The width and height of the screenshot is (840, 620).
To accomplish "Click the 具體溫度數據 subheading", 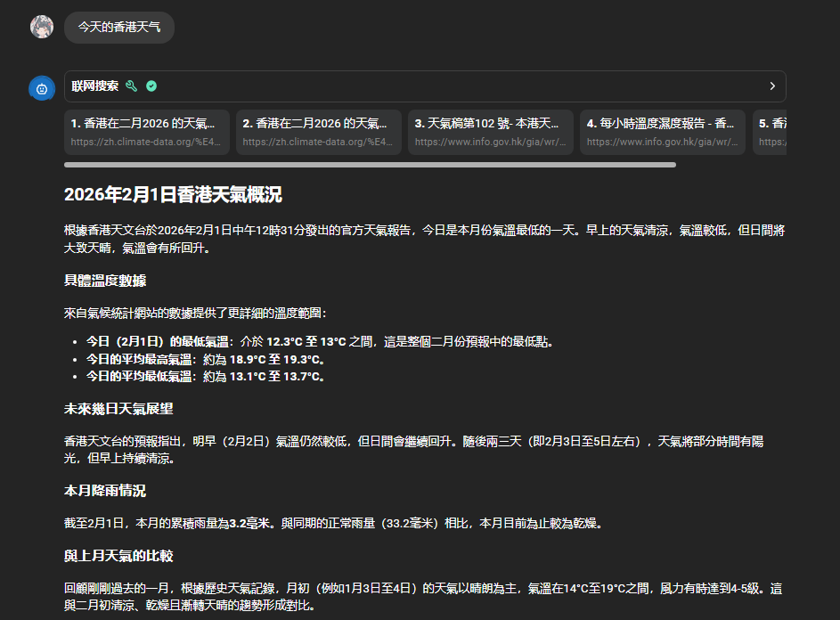I will coord(105,281).
